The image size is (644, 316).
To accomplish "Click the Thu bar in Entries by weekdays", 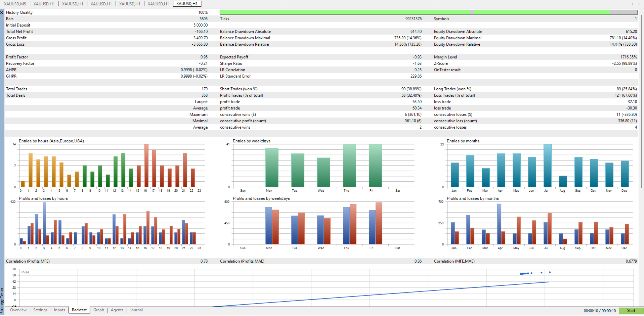I will pyautogui.click(x=349, y=166).
